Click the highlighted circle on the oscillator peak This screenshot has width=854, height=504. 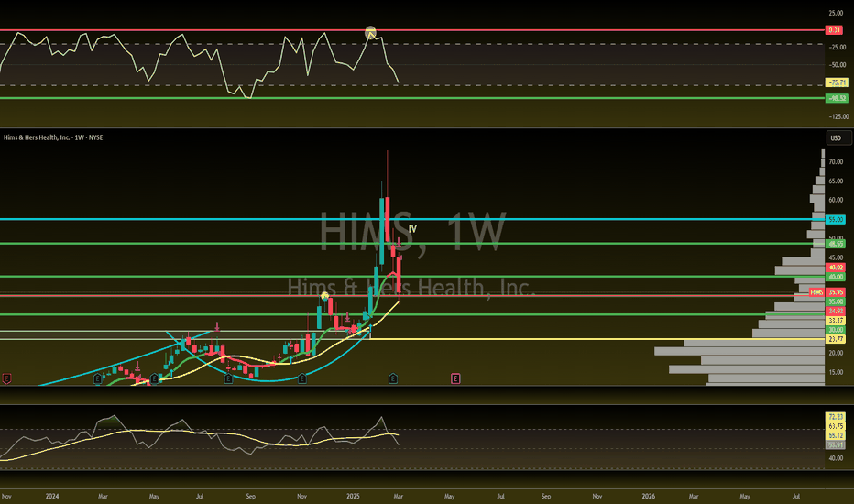[x=370, y=32]
